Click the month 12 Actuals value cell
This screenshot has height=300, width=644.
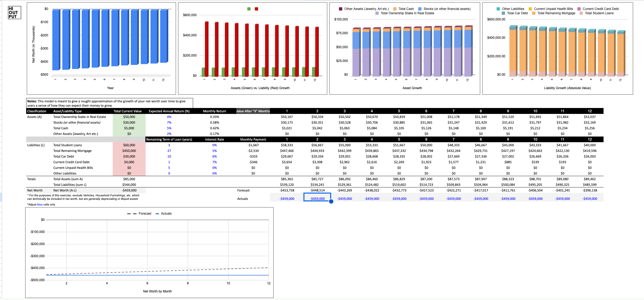(x=590, y=199)
